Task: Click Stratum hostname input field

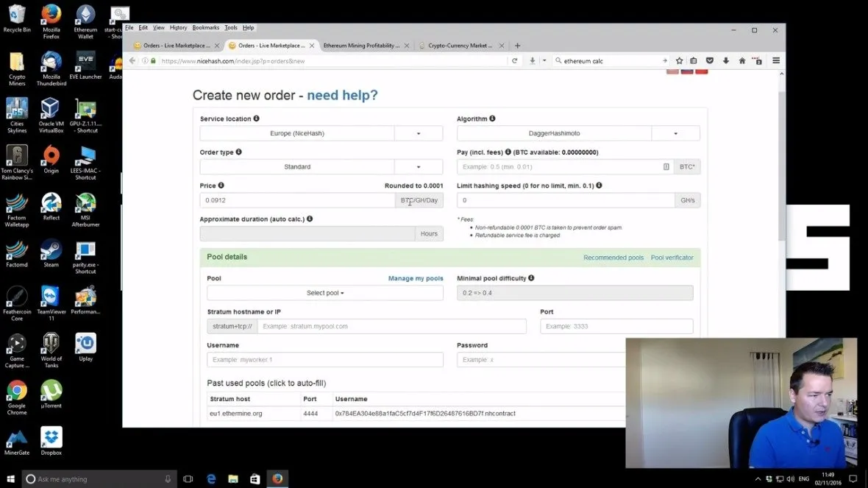Action: pyautogui.click(x=392, y=326)
